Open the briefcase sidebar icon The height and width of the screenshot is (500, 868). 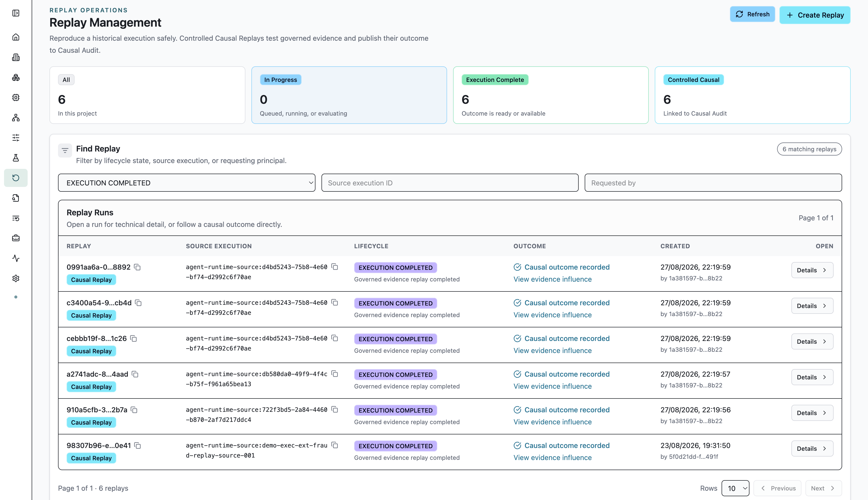16,238
